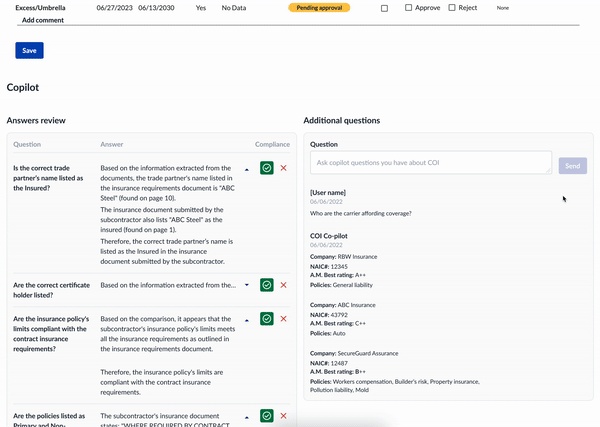600x427 pixels.
Task: Click the [User name] label
Action: pos(328,192)
